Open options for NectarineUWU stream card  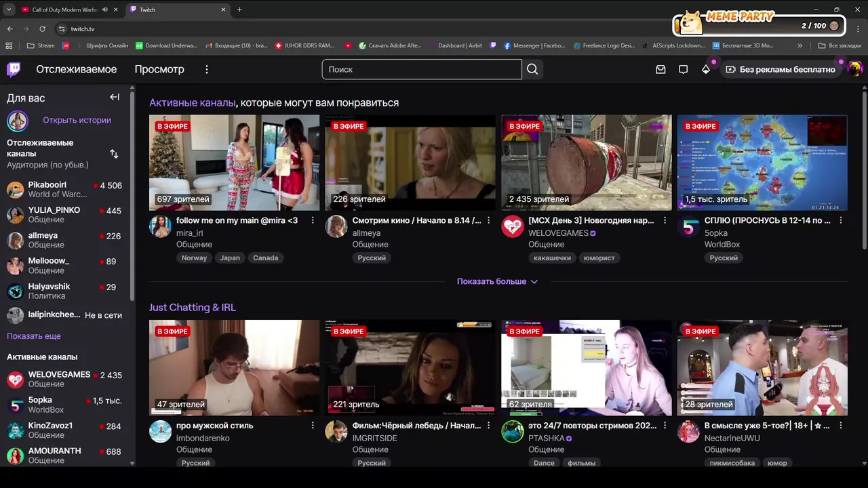[x=841, y=426]
